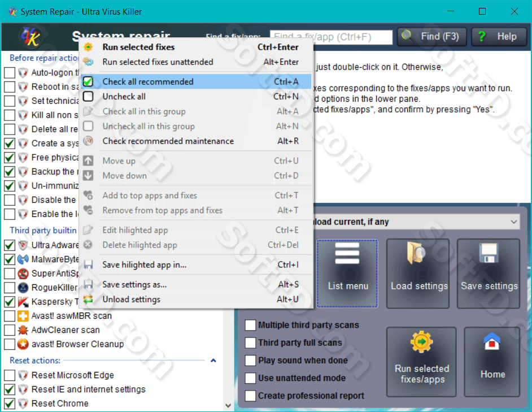532x412 pixels.
Task: Toggle the Auto-logon checkbox
Action: point(10,72)
